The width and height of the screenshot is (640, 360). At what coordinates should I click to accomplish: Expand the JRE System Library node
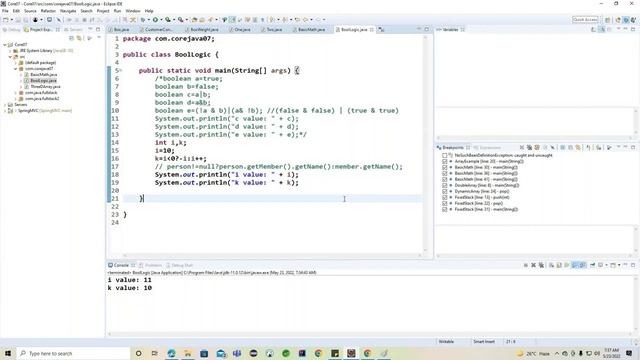[x=10, y=51]
